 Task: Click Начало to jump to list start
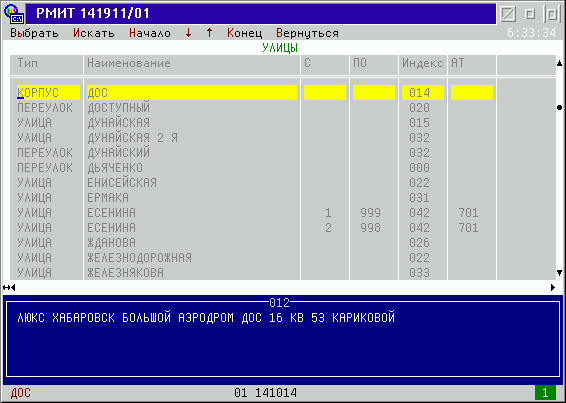150,33
